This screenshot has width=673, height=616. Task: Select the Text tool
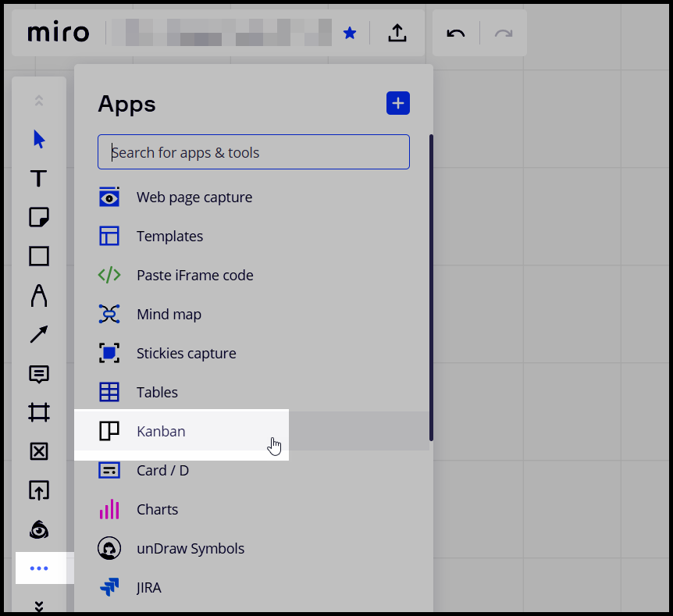(38, 178)
